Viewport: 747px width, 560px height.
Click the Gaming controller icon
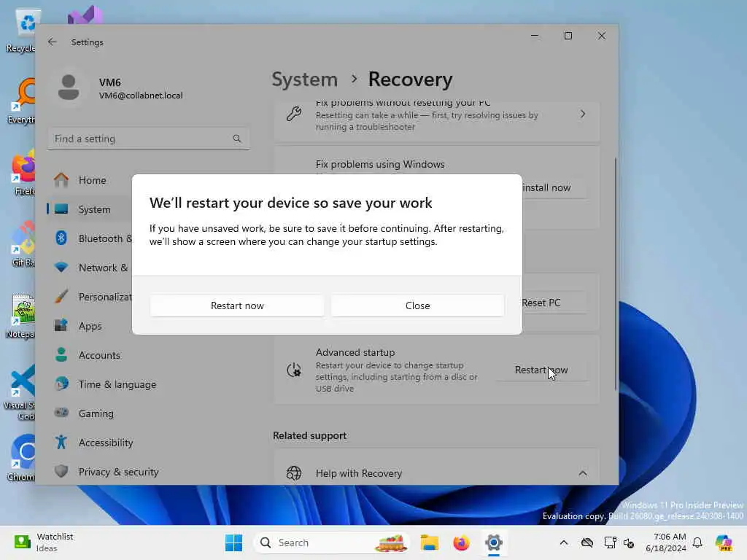pos(61,413)
